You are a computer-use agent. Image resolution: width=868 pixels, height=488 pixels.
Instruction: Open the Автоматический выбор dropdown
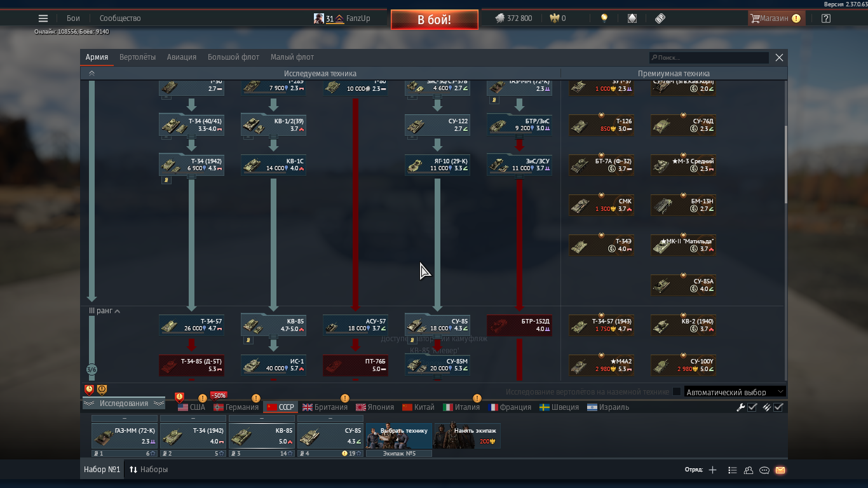click(x=735, y=392)
